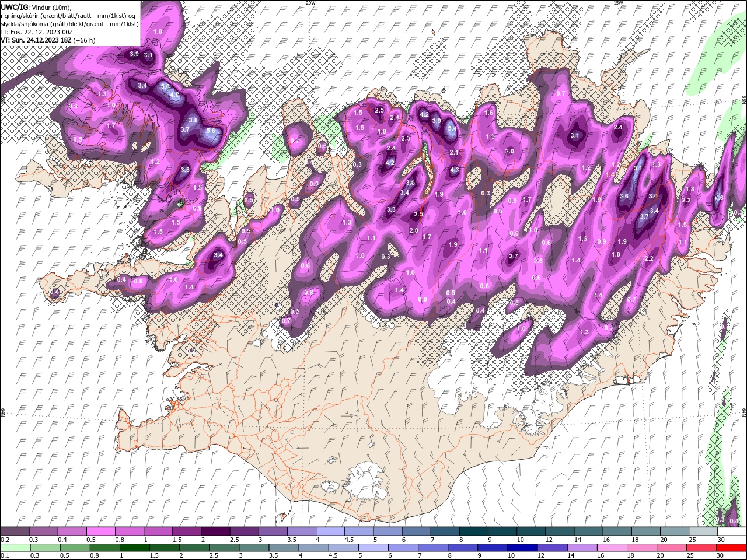Click the 'slydda/snjókoma' snow legend description line
The height and width of the screenshot is (560, 747).
pyautogui.click(x=70, y=24)
